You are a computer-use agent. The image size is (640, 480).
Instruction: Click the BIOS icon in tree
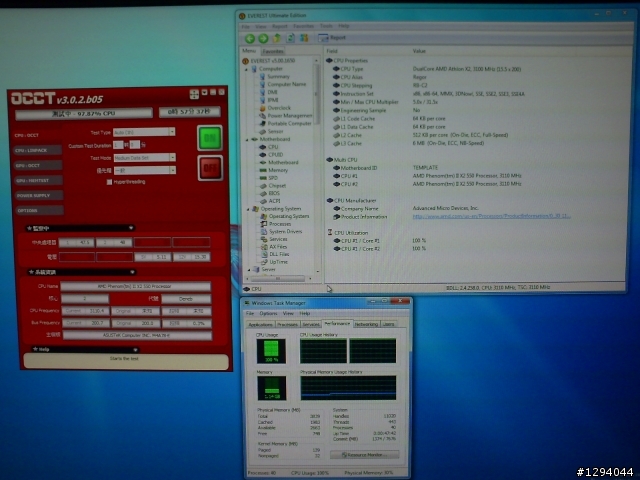[262, 193]
